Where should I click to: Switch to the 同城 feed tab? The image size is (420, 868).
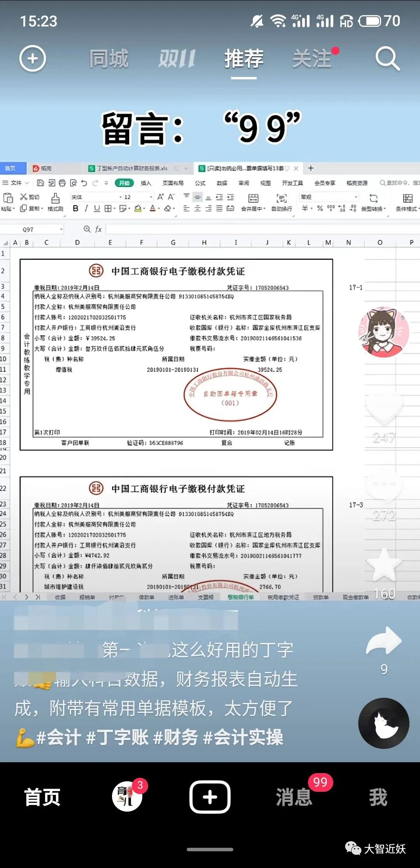[109, 59]
